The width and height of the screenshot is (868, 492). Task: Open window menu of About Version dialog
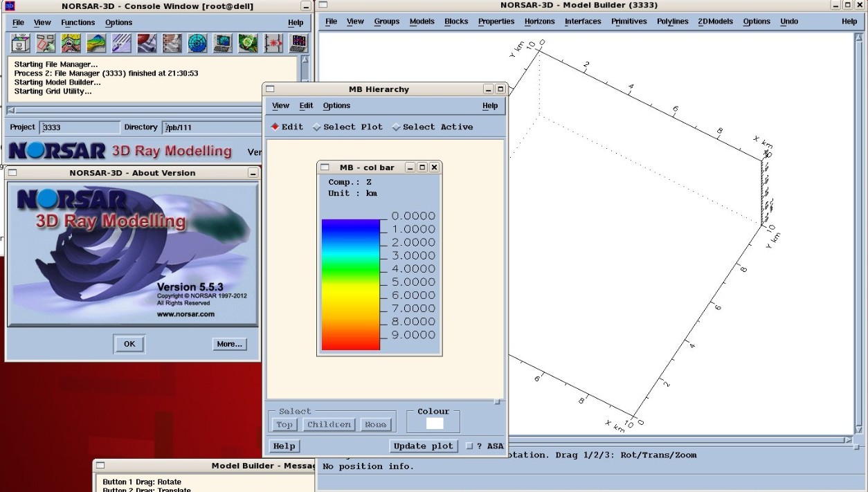14,173
